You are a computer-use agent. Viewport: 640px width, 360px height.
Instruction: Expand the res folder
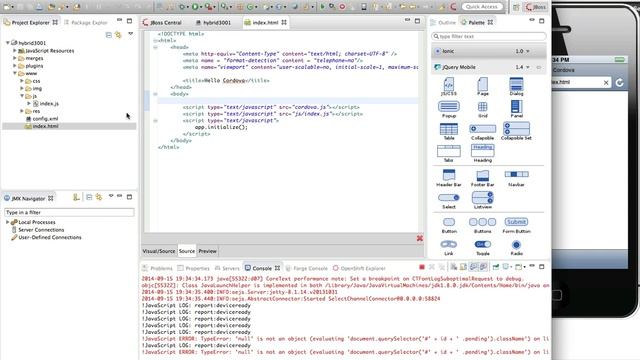coord(22,111)
